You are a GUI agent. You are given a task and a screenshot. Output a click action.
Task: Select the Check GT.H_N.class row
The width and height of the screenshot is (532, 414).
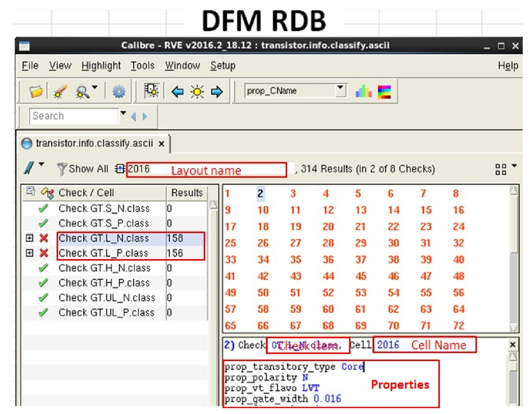click(x=115, y=268)
